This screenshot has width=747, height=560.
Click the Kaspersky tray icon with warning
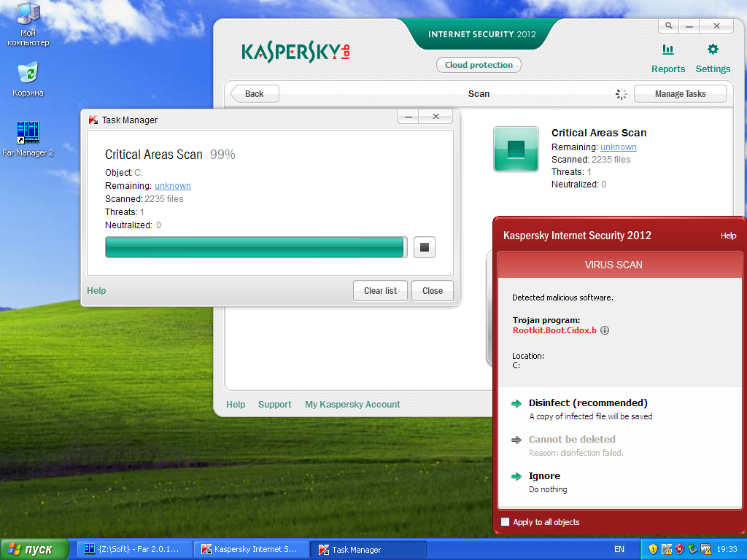(x=667, y=549)
